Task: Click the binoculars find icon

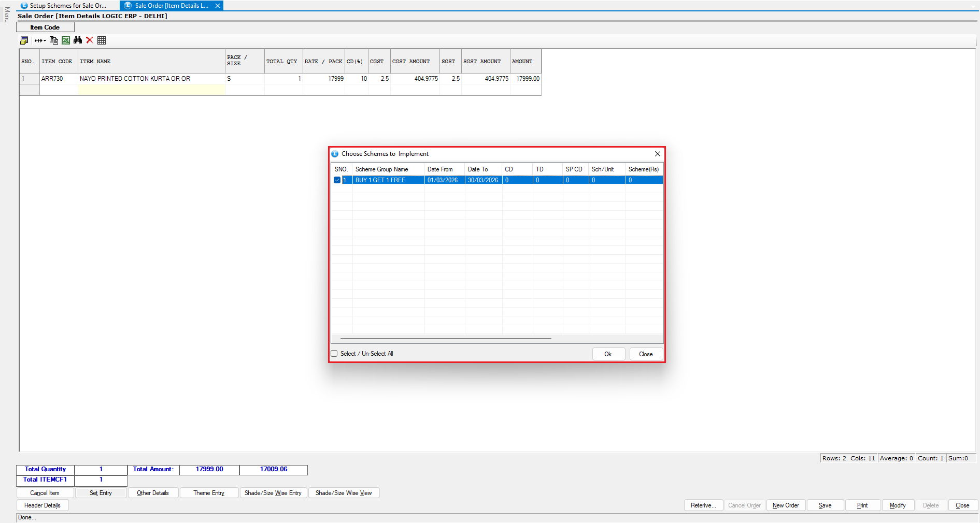Action: point(78,40)
